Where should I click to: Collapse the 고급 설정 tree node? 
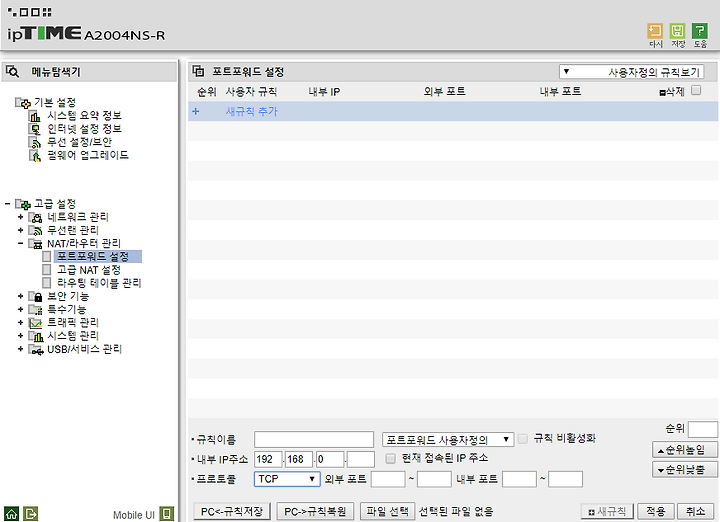tap(7, 204)
